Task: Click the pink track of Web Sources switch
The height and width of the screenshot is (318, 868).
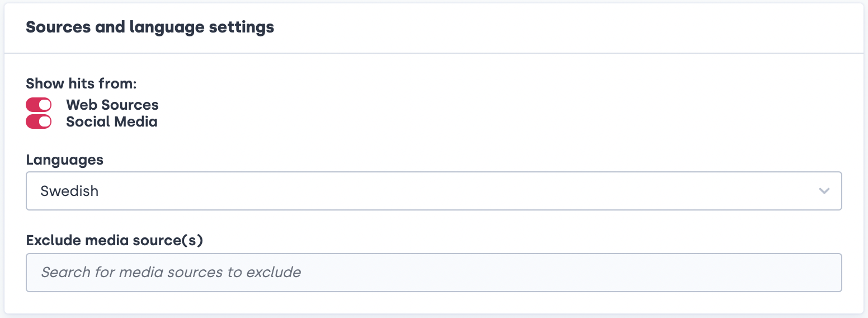Action: pyautogui.click(x=32, y=105)
